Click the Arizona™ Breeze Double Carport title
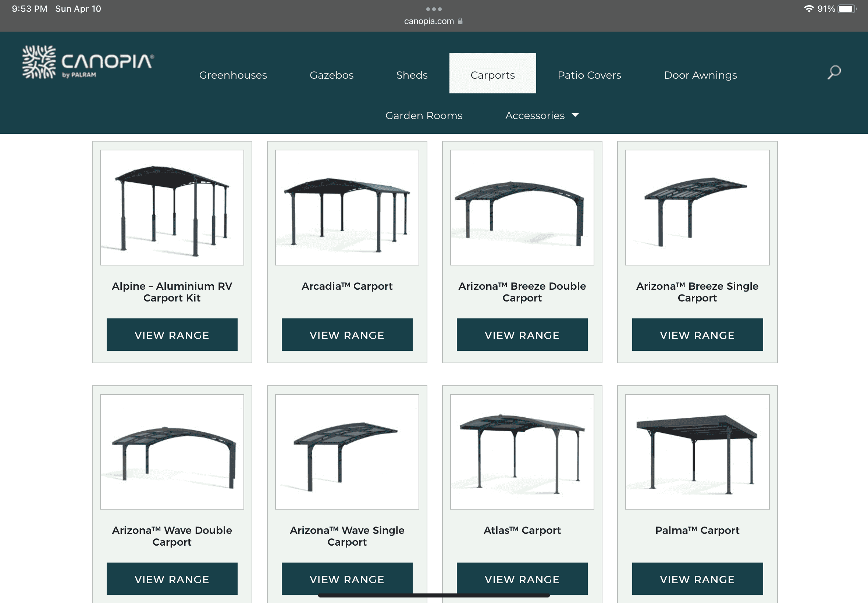Image resolution: width=868 pixels, height=603 pixels. [522, 292]
